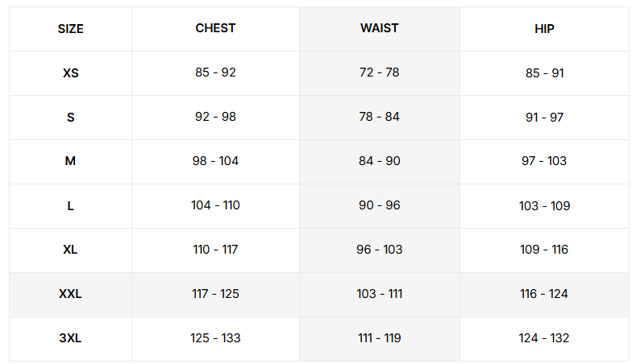Click the XL size row label
636x364 pixels.
71,250
